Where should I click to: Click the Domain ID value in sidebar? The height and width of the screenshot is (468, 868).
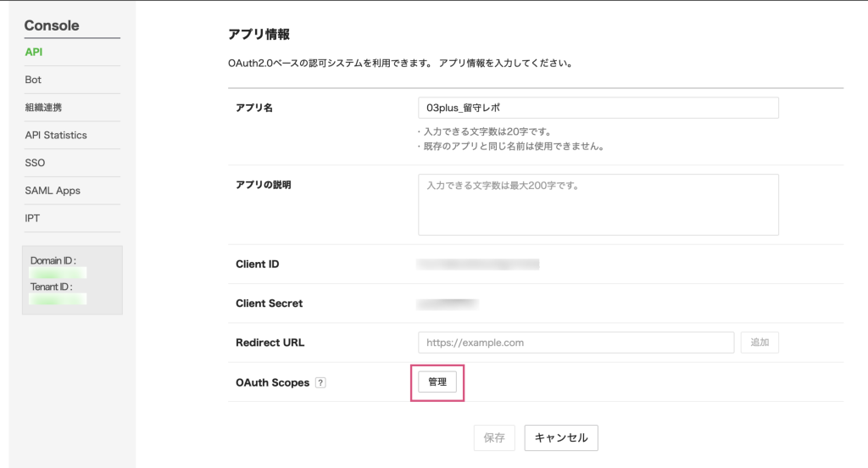pyautogui.click(x=58, y=273)
